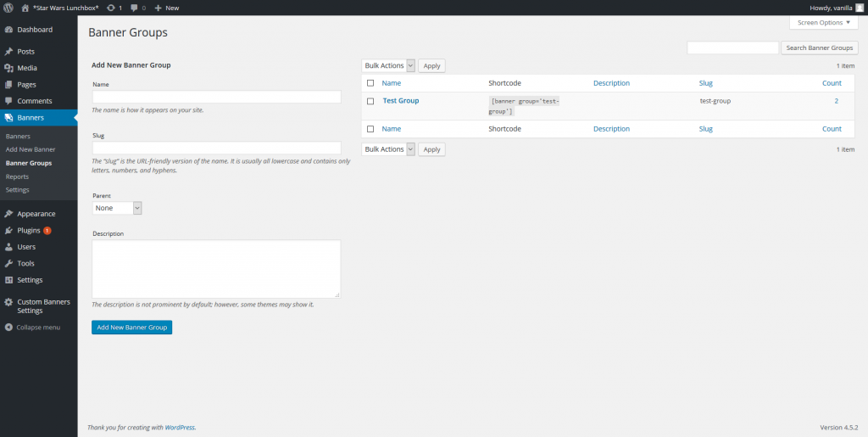
Task: Go to Reports under Banners menu
Action: (17, 176)
